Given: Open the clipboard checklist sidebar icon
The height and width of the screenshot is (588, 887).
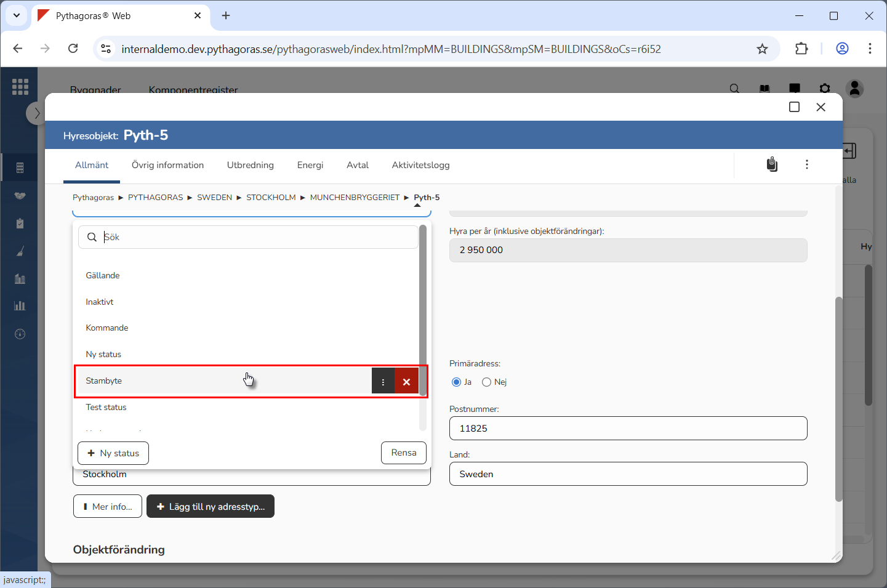Looking at the screenshot, I should 20,224.
